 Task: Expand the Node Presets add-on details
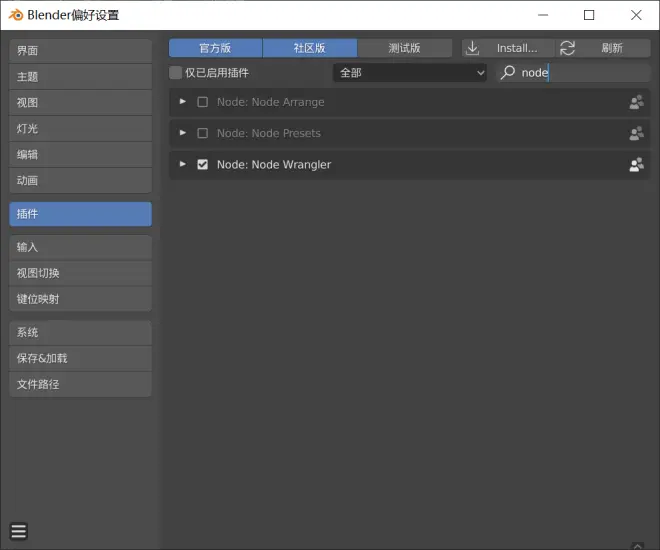[183, 133]
